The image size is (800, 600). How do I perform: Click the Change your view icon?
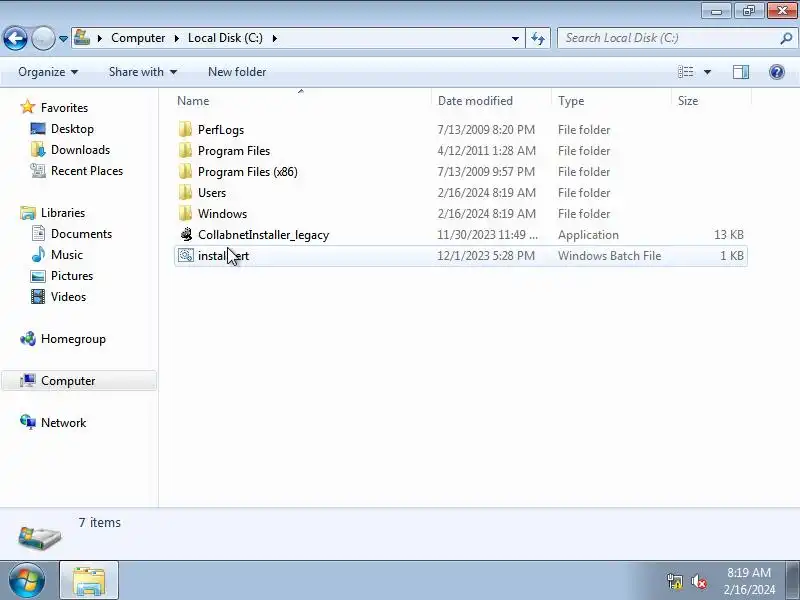[685, 72]
